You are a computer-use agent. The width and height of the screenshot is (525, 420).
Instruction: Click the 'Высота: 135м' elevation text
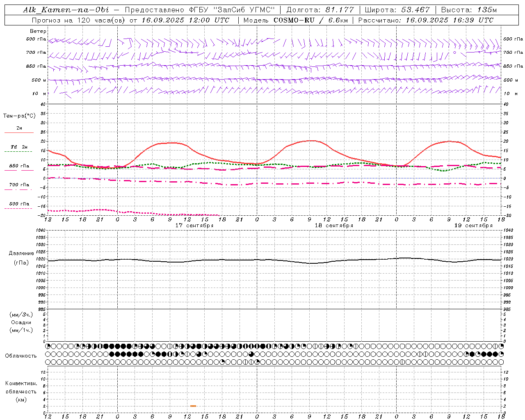[x=469, y=10]
